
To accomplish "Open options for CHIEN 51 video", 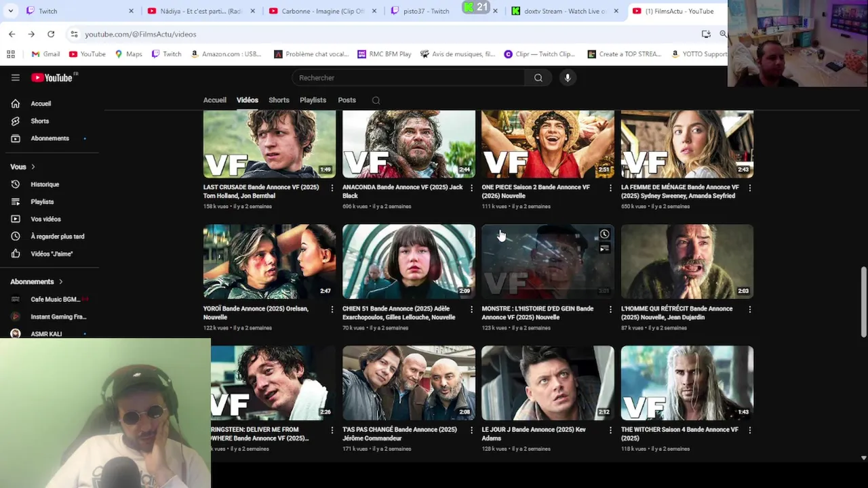I will (471, 309).
